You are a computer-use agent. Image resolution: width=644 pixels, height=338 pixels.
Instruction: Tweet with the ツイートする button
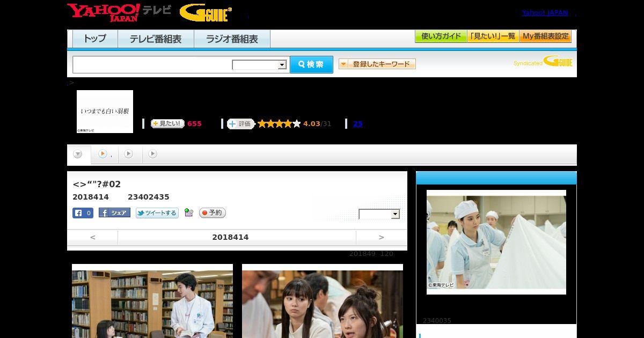tap(157, 213)
